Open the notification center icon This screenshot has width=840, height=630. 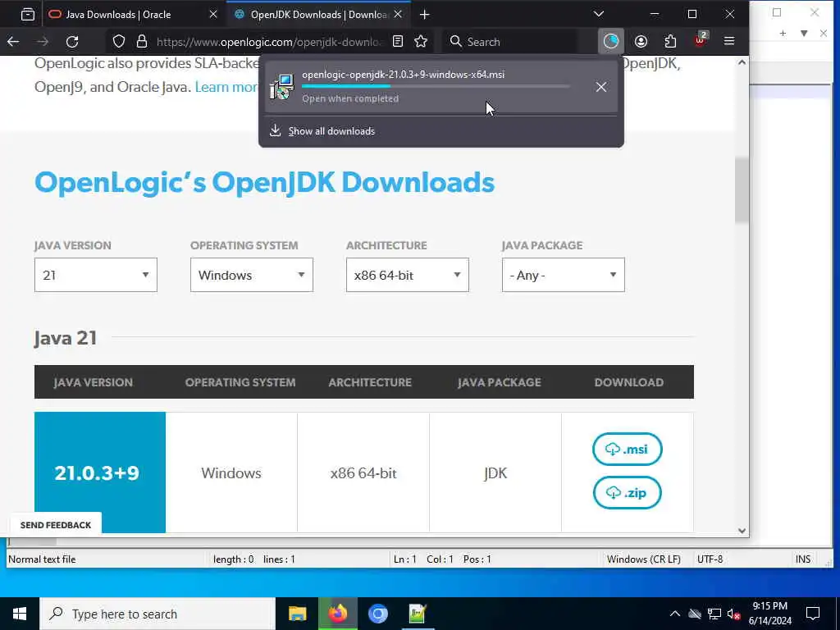813,614
